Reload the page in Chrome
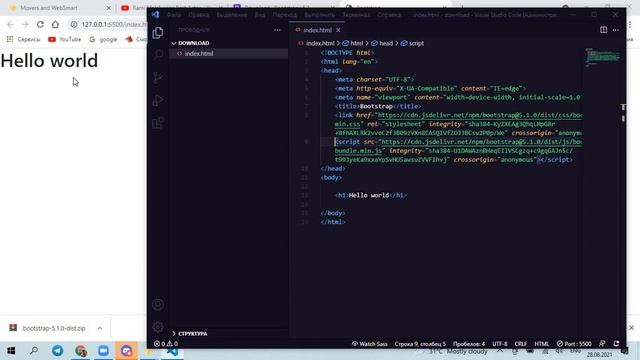Screen dimensions: 640x360 [40, 24]
